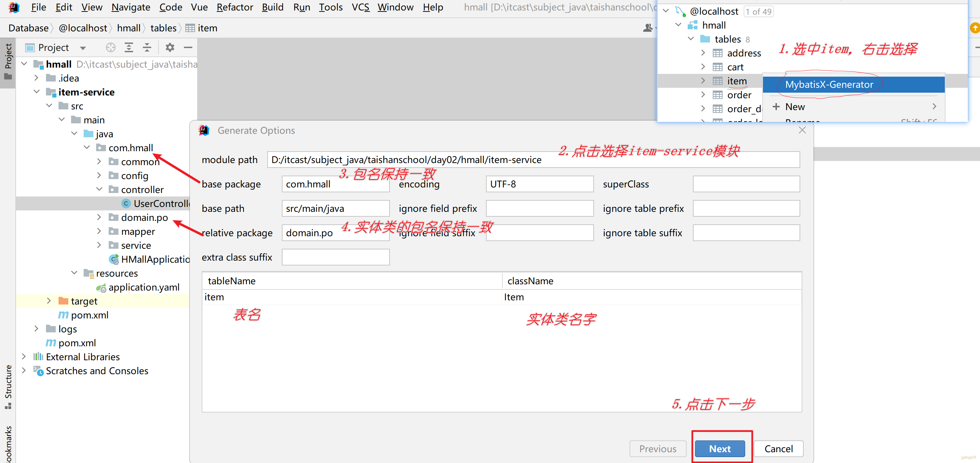Image resolution: width=980 pixels, height=463 pixels.
Task: Open the Project view dropdown arrow
Action: tap(83, 48)
